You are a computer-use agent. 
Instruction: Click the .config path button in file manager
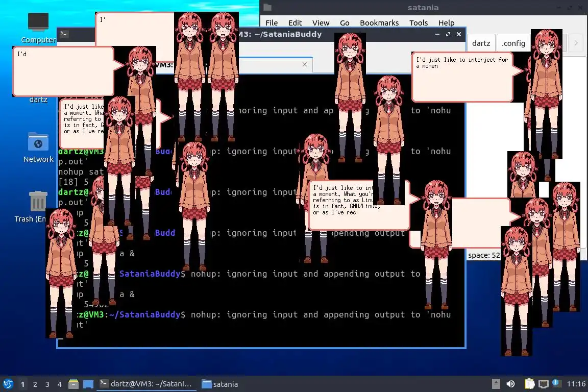tap(513, 43)
